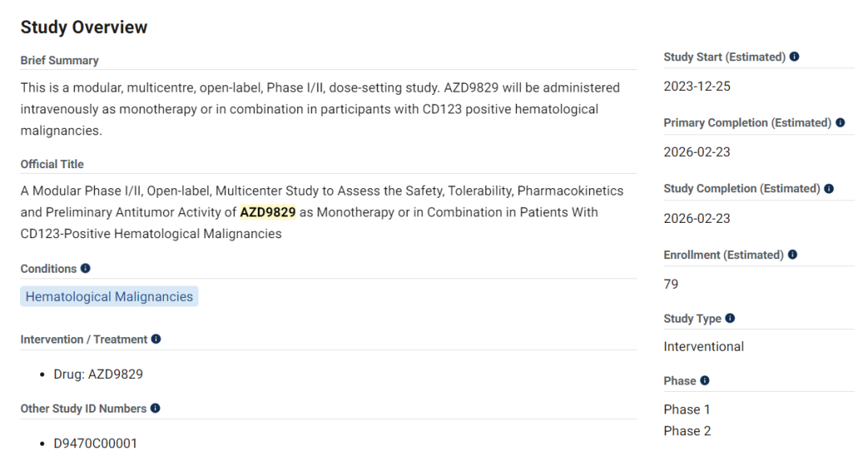Click the Brief Summary section label
This screenshot has width=868, height=461.
[x=59, y=60]
